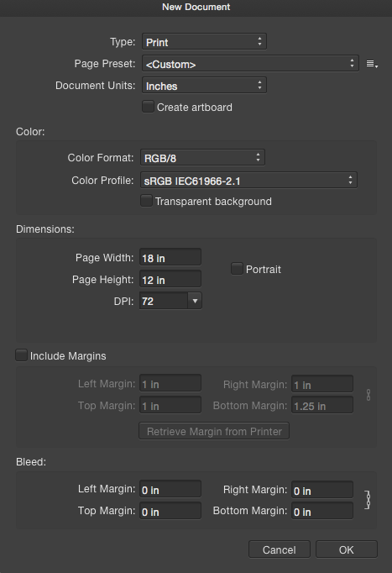Expand the Page Preset Custom dropdown
The width and height of the screenshot is (392, 573).
tap(250, 64)
